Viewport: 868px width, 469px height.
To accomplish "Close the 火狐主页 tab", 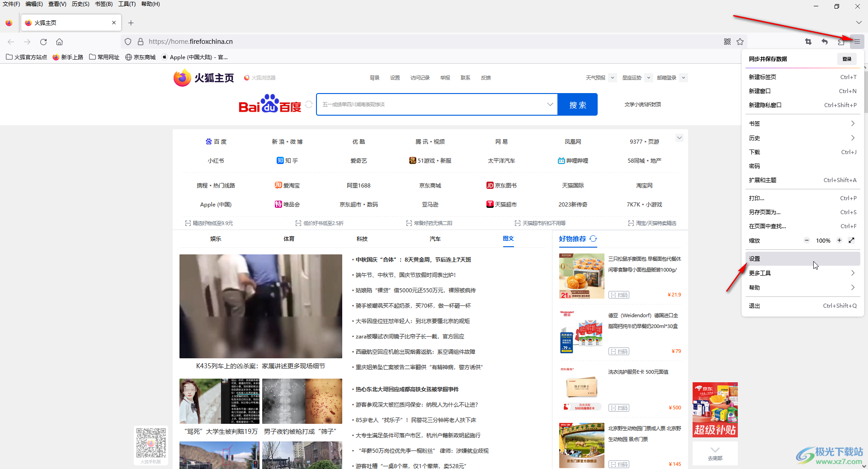I will pos(114,23).
